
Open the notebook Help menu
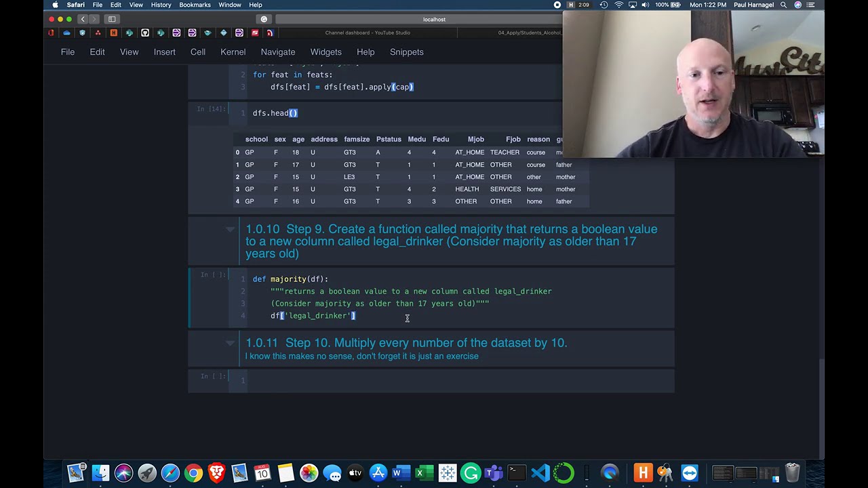point(366,52)
